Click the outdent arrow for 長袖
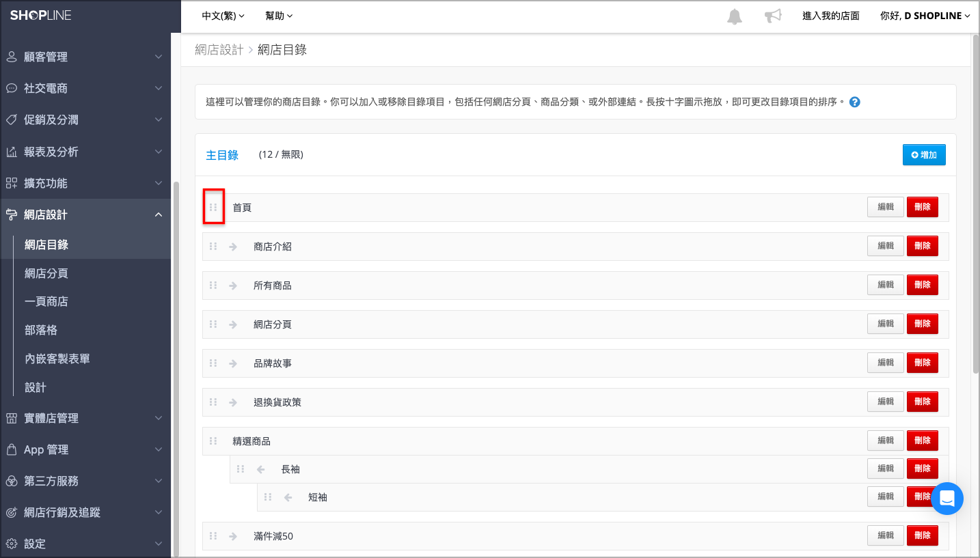The image size is (980, 558). 260,469
